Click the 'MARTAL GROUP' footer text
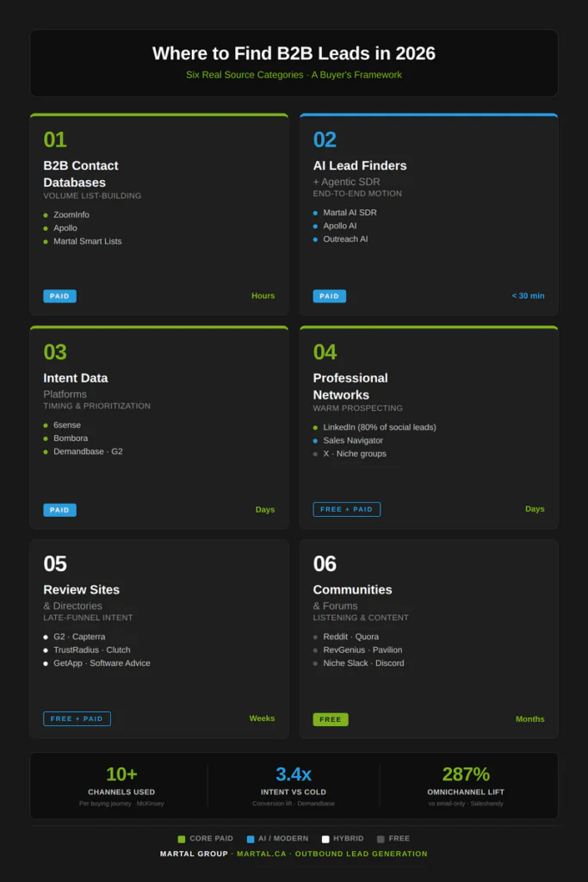The height and width of the screenshot is (882, 588). (194, 854)
